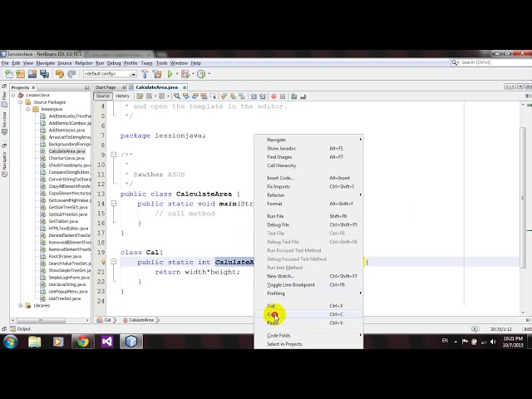The image size is (532, 399).
Task: Click the Stop Macro Recording square icon
Action: (283, 96)
